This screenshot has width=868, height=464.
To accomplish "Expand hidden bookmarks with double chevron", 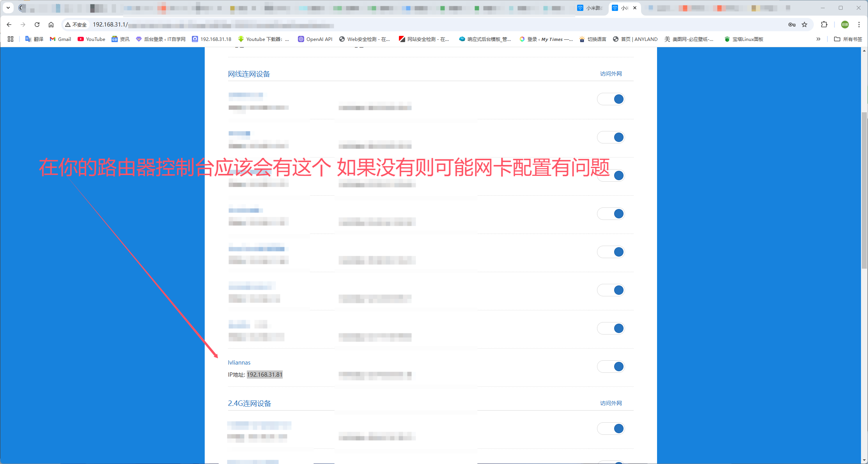I will [x=818, y=39].
